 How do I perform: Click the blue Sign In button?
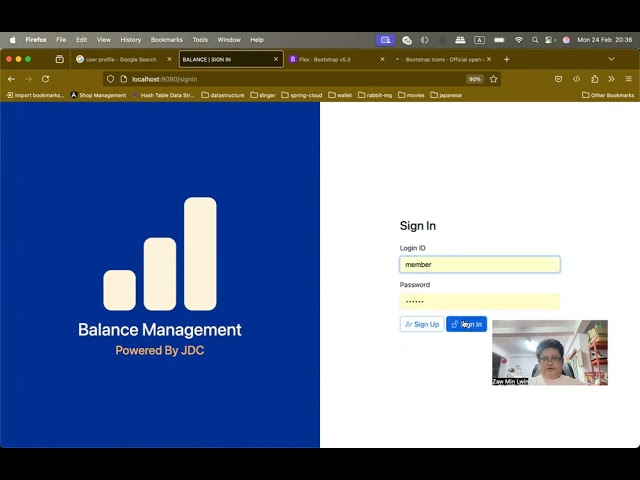pos(467,324)
